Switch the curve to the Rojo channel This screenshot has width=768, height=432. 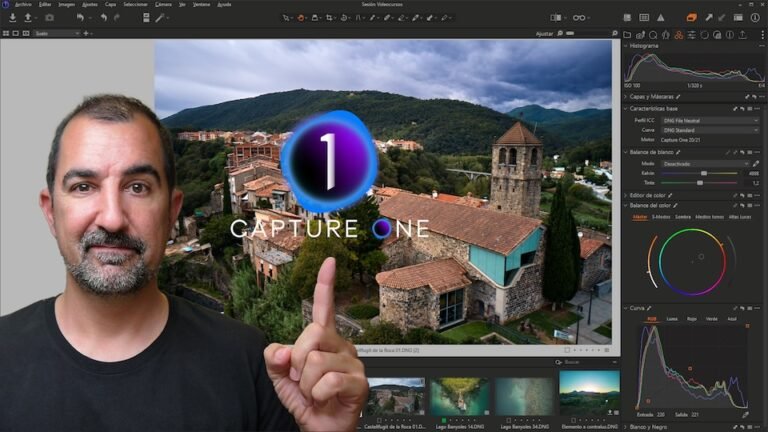point(691,319)
